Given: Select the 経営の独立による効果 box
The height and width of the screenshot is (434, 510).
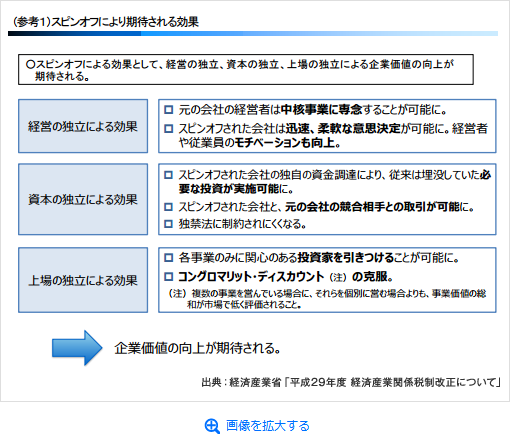Looking at the screenshot, I should (83, 126).
